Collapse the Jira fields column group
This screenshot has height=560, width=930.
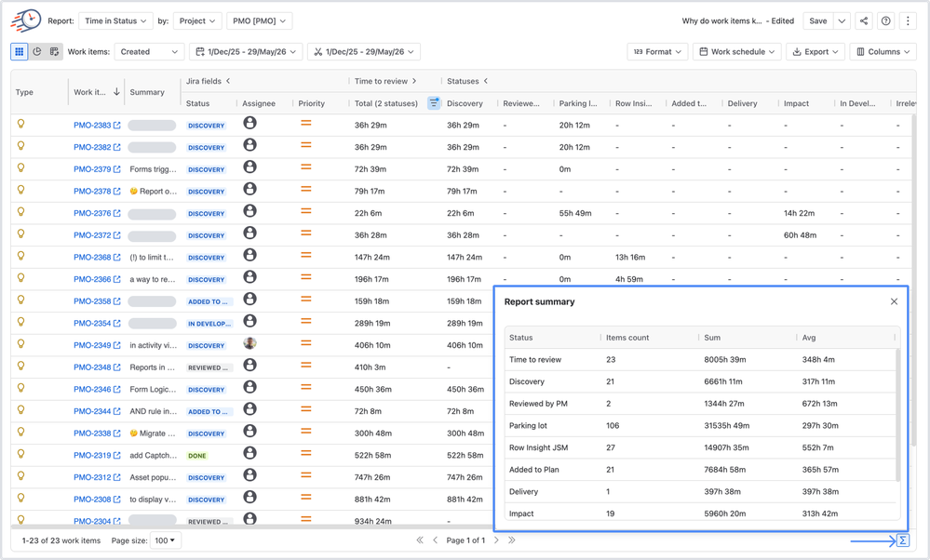(228, 81)
